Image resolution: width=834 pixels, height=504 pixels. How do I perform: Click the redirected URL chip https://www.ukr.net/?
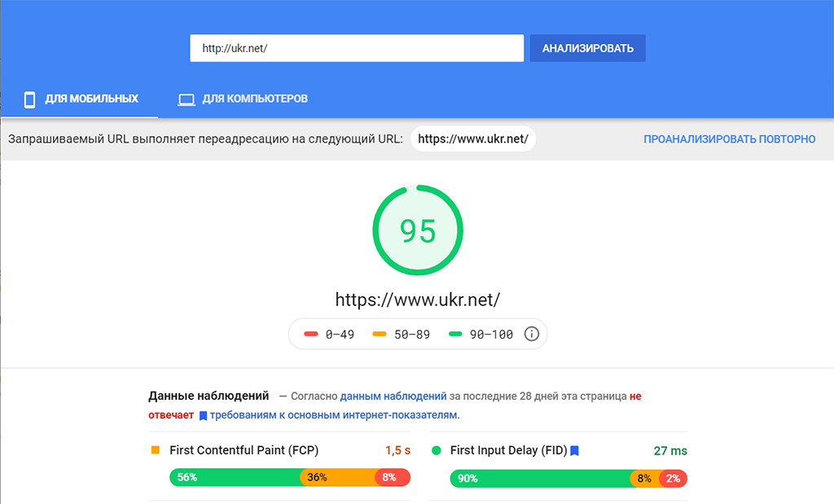click(473, 139)
